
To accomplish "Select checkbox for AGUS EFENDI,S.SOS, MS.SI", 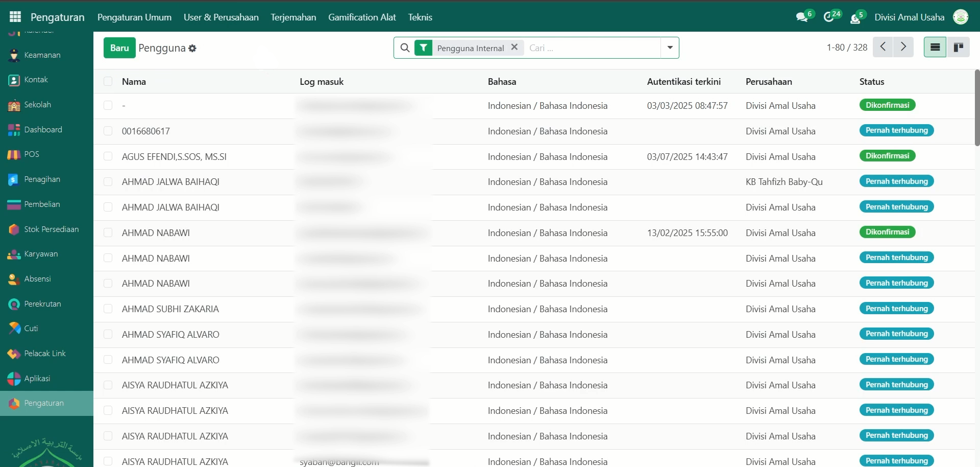I will click(108, 156).
